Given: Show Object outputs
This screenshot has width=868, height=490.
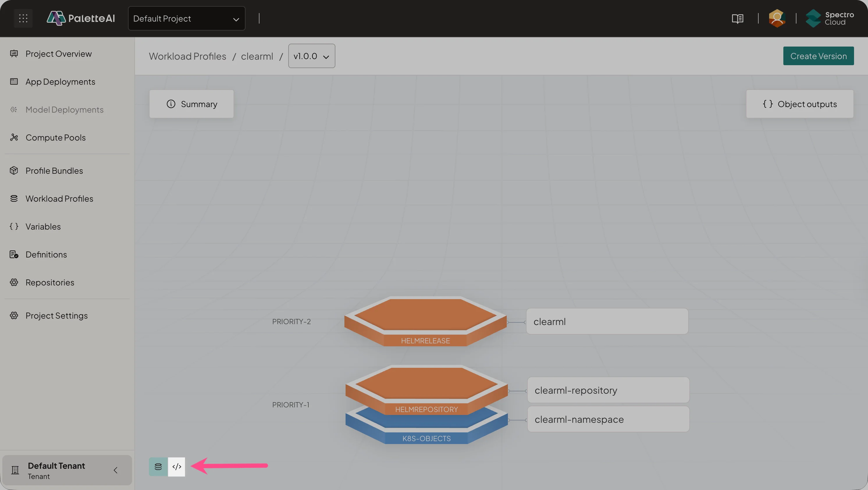Looking at the screenshot, I should click(800, 104).
